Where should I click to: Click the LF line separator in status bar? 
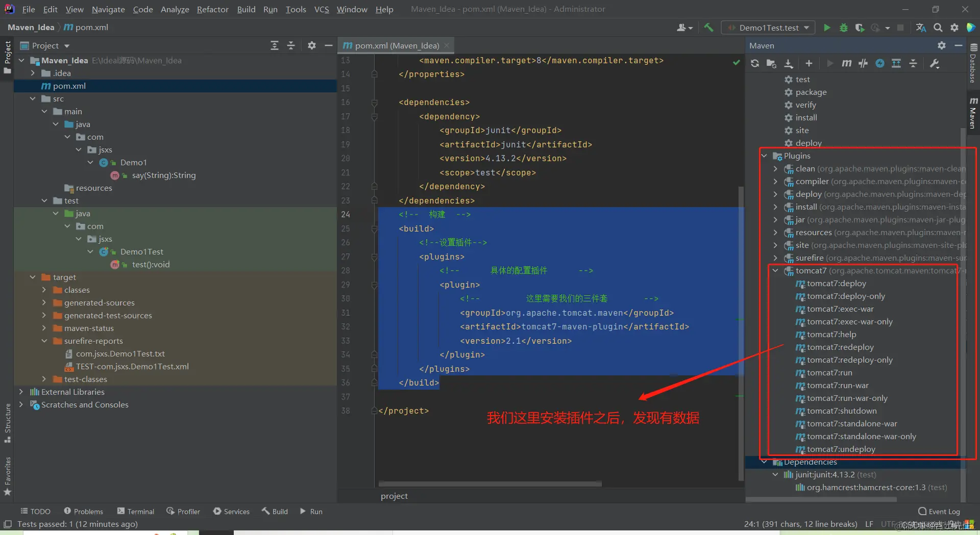click(869, 524)
